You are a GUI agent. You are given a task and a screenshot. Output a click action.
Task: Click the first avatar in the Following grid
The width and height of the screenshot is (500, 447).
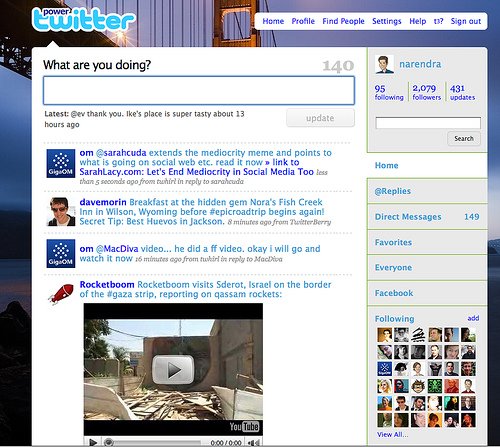(384, 335)
